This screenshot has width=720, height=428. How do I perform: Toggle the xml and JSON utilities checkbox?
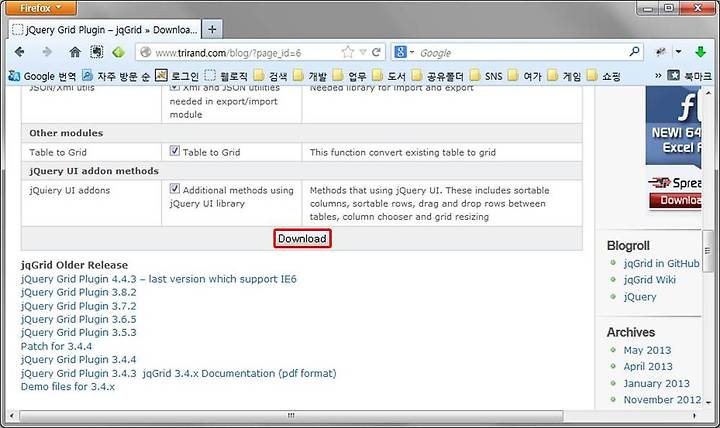click(x=174, y=87)
